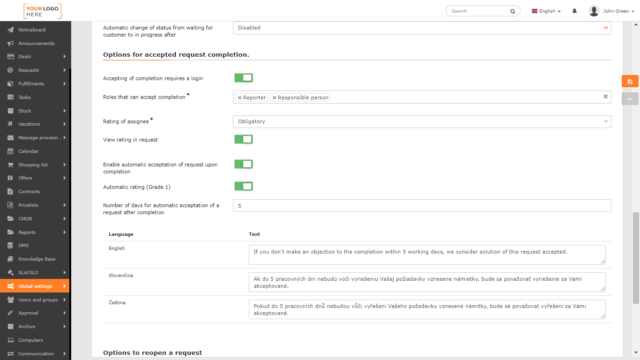Click the DMS icon in sidebar
The image size is (640, 360).
click(x=11, y=246)
